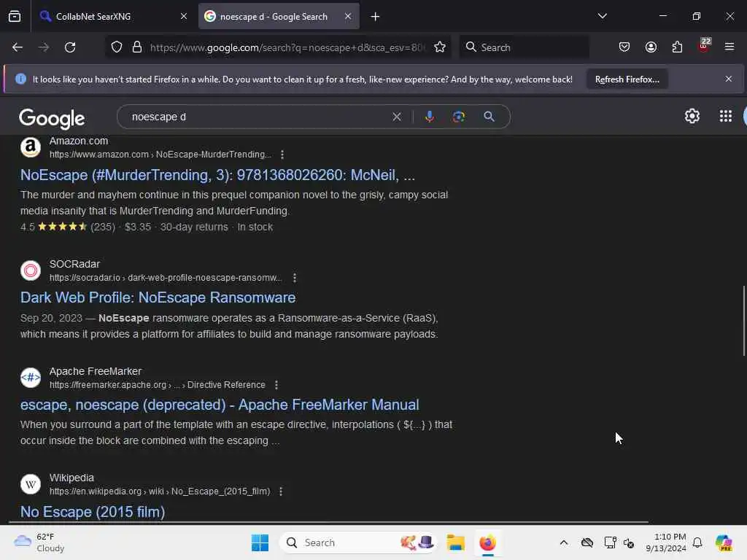
Task: Bookmark this page with star icon
Action: pyautogui.click(x=440, y=47)
